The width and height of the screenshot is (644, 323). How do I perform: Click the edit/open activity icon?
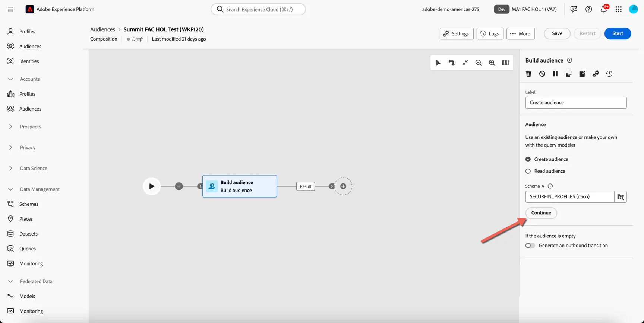coord(582,74)
